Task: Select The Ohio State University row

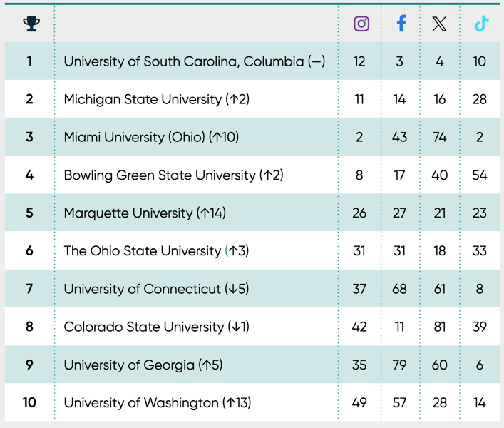Action: click(252, 250)
